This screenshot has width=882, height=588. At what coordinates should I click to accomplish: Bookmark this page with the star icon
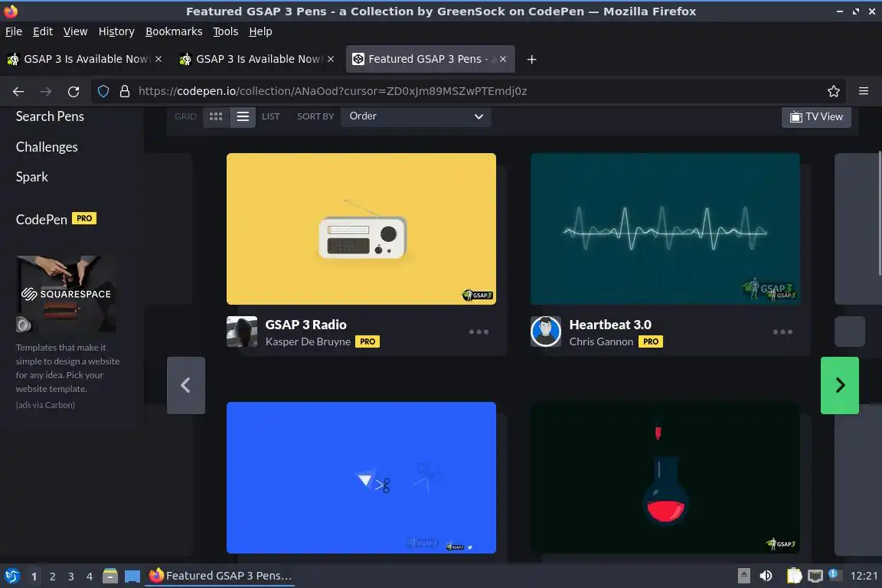coord(834,91)
